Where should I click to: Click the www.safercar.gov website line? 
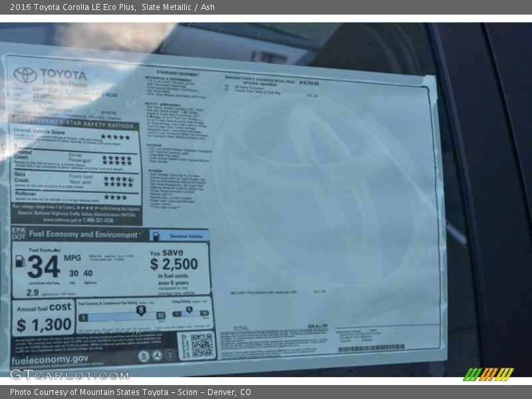click(78, 220)
